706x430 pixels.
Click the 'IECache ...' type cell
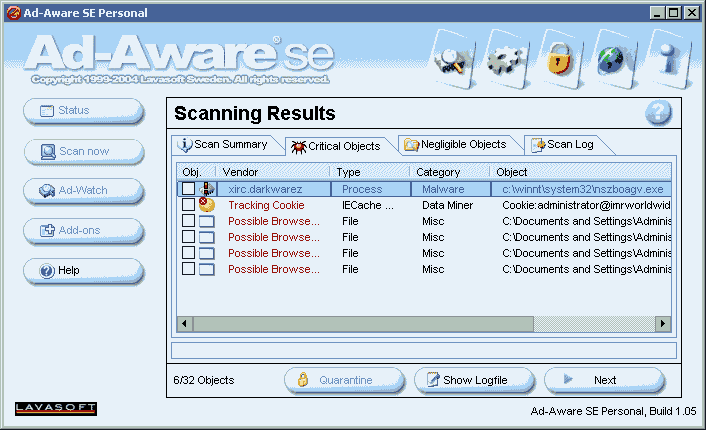click(368, 205)
